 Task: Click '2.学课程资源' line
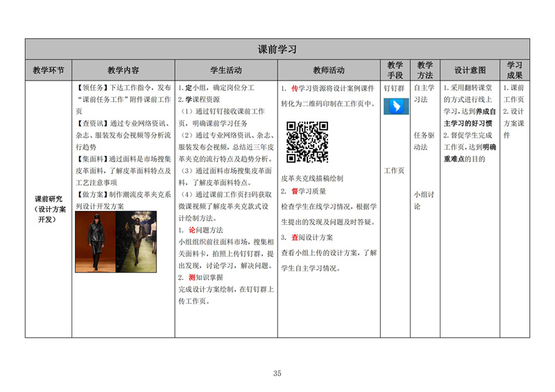[x=199, y=99]
